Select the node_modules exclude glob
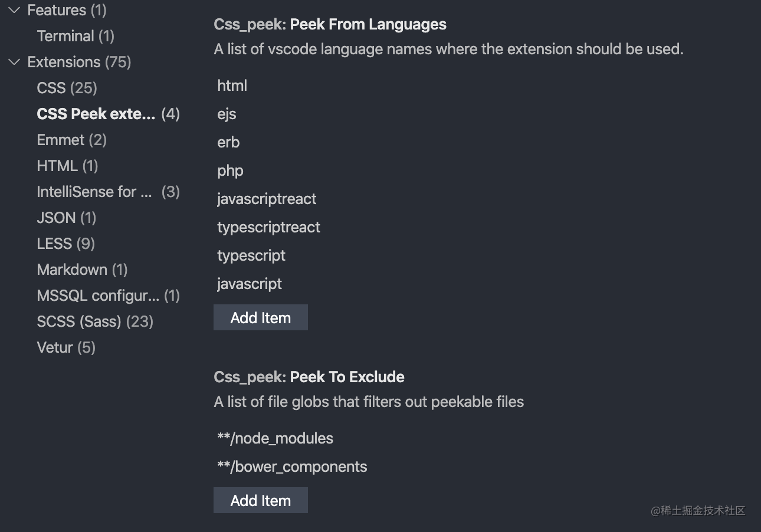The image size is (761, 532). pyautogui.click(x=274, y=438)
